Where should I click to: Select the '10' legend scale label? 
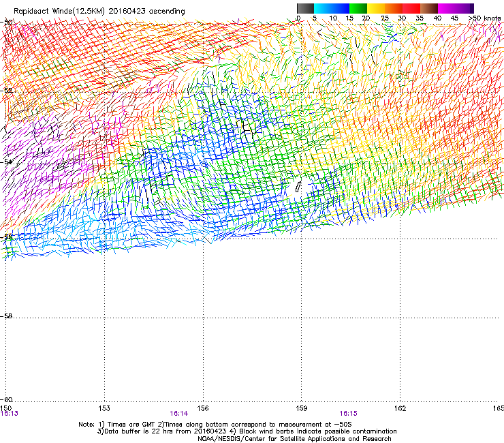333,18
